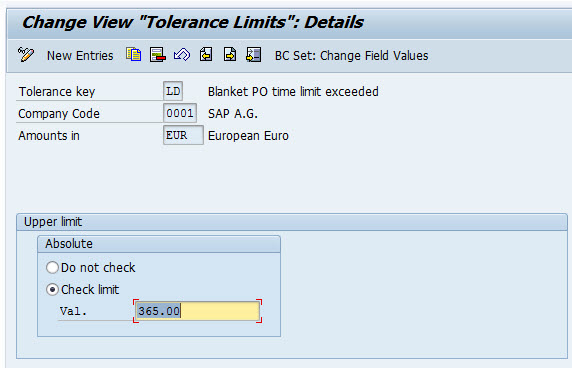572x368 pixels.
Task: Select the Check limit radio button
Action: 52,290
